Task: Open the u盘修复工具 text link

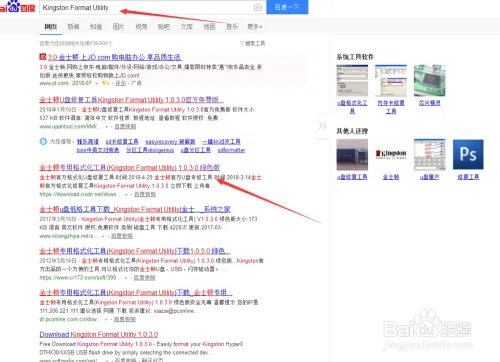Action: coord(352,177)
